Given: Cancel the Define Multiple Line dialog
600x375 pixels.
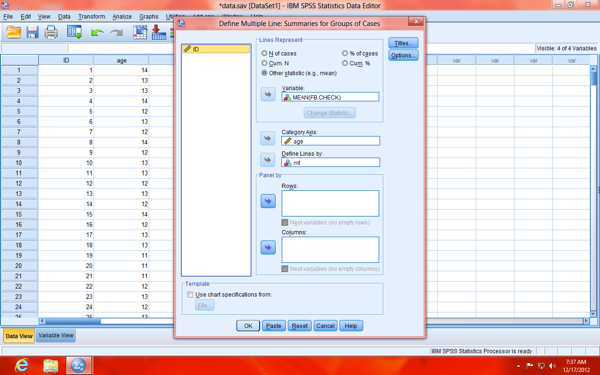Looking at the screenshot, I should pos(325,326).
